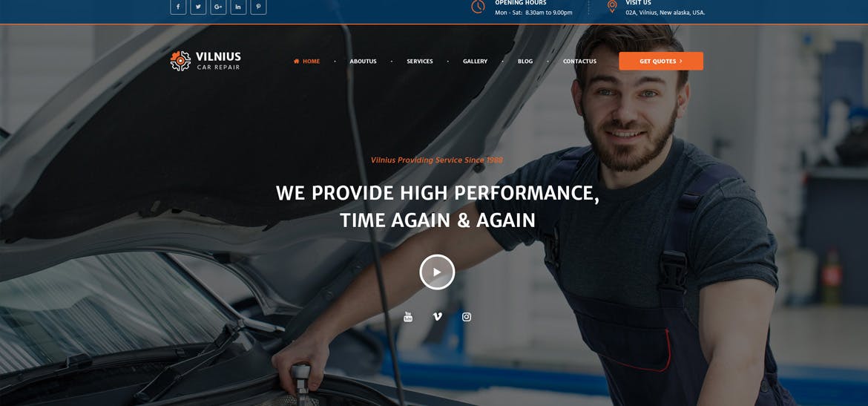Open the LinkedIn social icon
868x406 pixels.
tap(238, 7)
